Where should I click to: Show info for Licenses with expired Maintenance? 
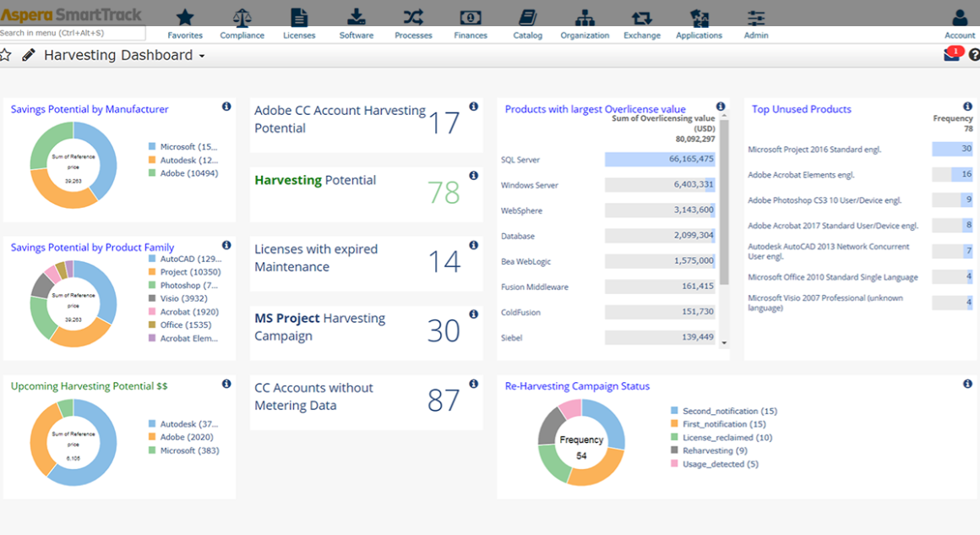pos(474,245)
